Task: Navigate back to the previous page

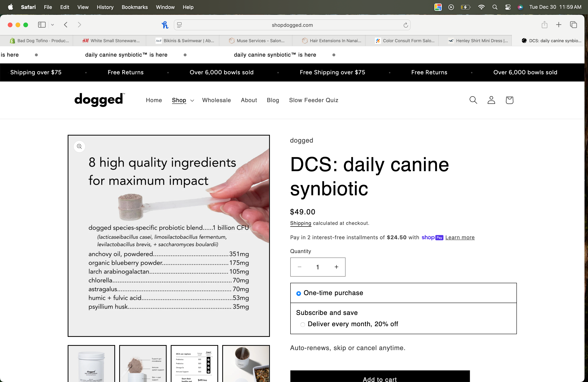Action: point(66,25)
